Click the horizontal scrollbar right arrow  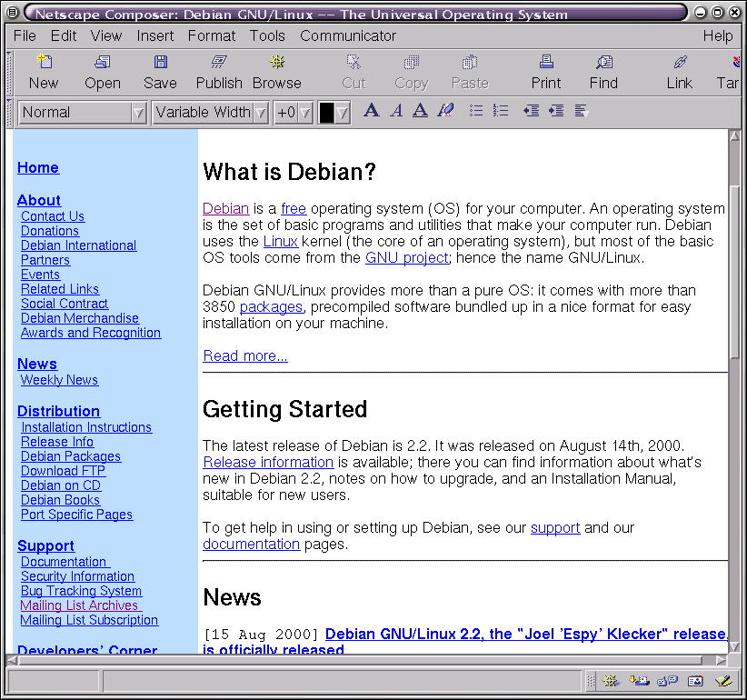coord(722,660)
